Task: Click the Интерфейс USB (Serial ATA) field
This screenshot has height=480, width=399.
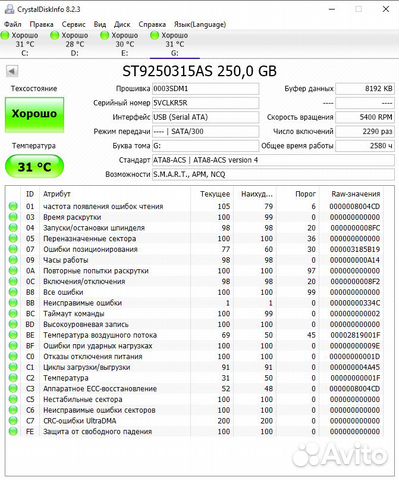Action: tap(205, 117)
